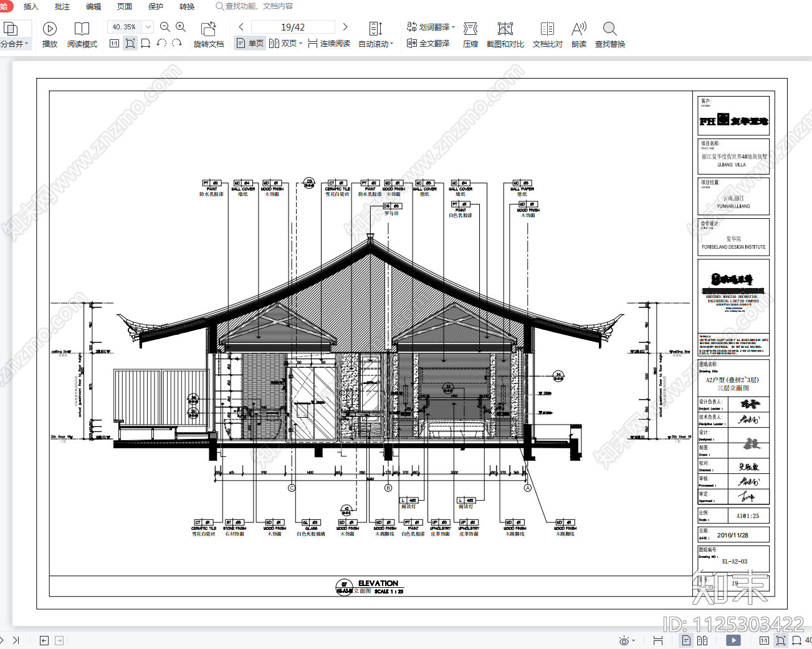
Task: Zoom in with the plus magnifier
Action: pos(181,27)
